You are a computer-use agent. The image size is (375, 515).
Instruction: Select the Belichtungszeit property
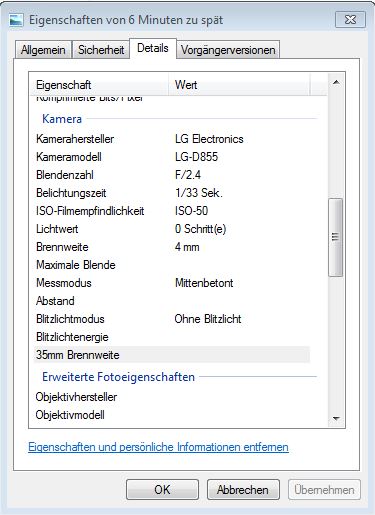pos(71,193)
